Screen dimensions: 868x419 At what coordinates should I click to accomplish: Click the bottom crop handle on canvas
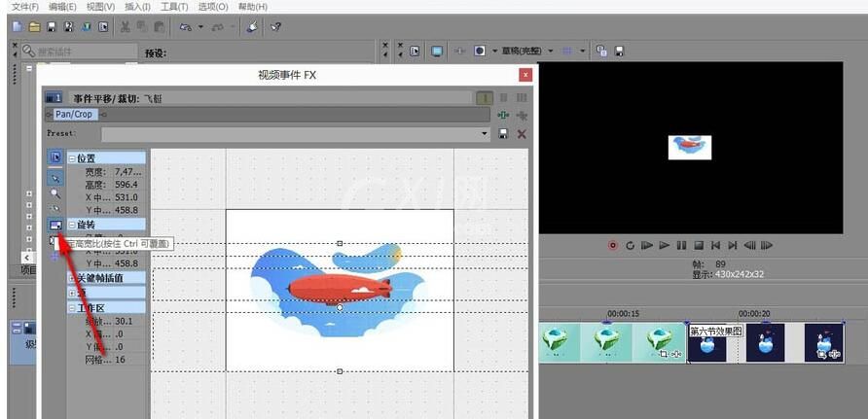[x=340, y=371]
